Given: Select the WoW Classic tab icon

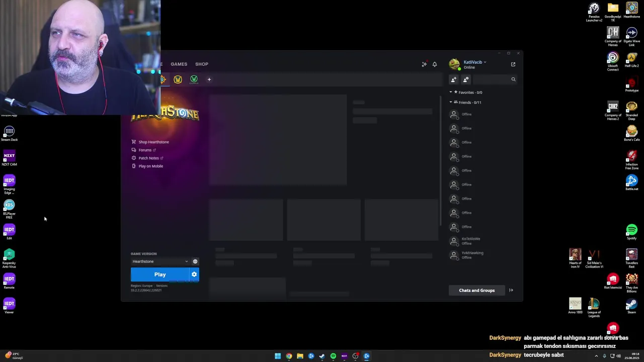Looking at the screenshot, I should coord(194,79).
